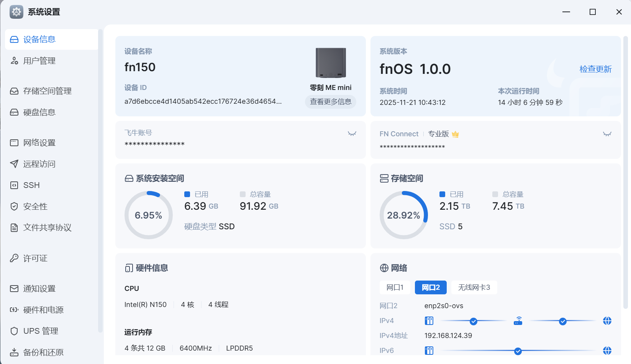Click the 查看更多信息 button

pyautogui.click(x=331, y=102)
